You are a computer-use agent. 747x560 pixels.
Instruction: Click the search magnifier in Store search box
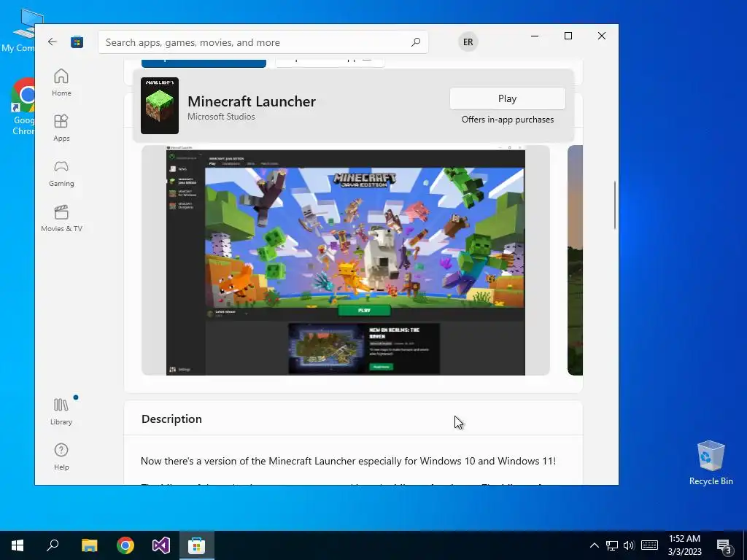415,42
